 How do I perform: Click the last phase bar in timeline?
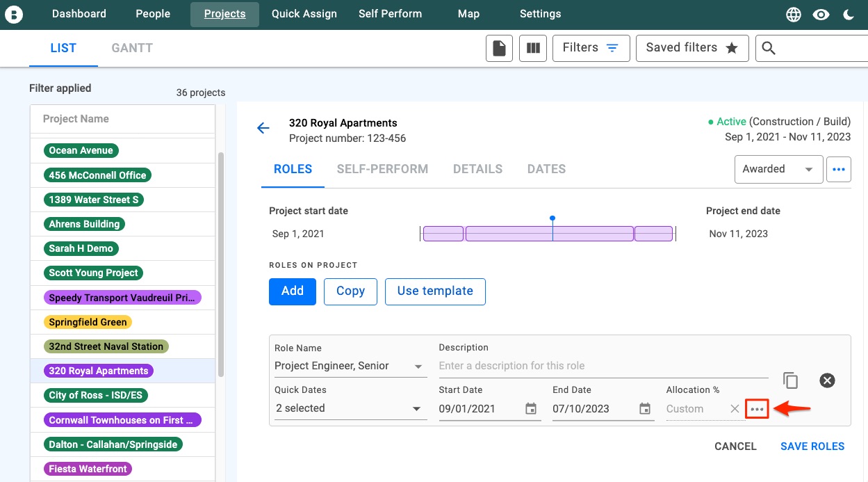point(653,234)
